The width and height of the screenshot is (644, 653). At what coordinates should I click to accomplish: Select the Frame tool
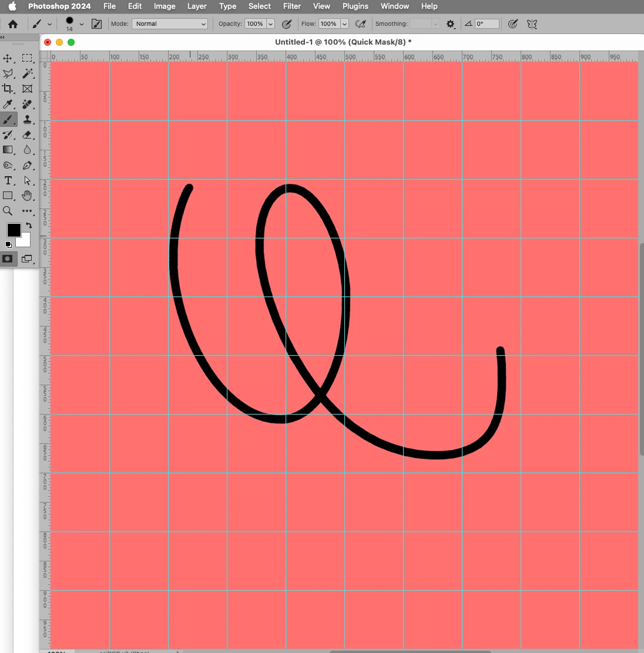coord(27,89)
